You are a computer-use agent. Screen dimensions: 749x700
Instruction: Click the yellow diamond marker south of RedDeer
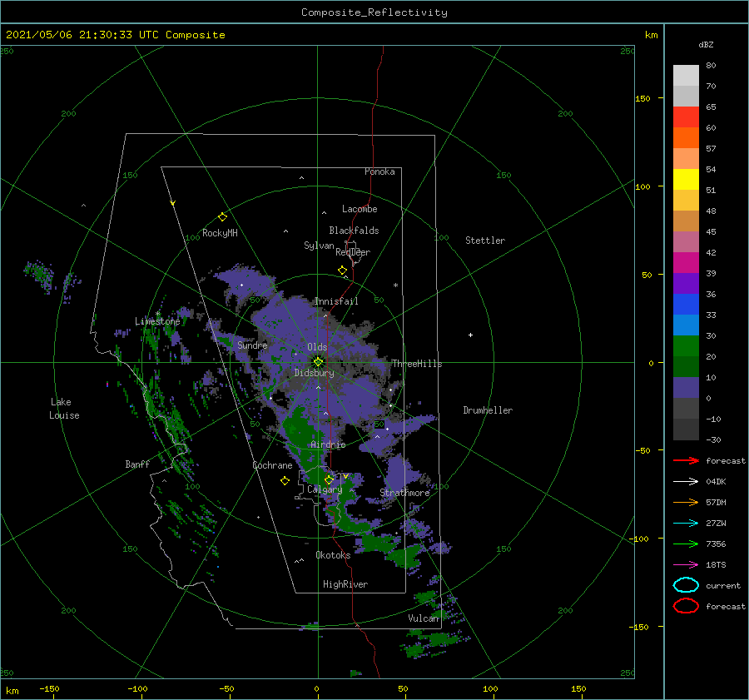[x=343, y=271]
